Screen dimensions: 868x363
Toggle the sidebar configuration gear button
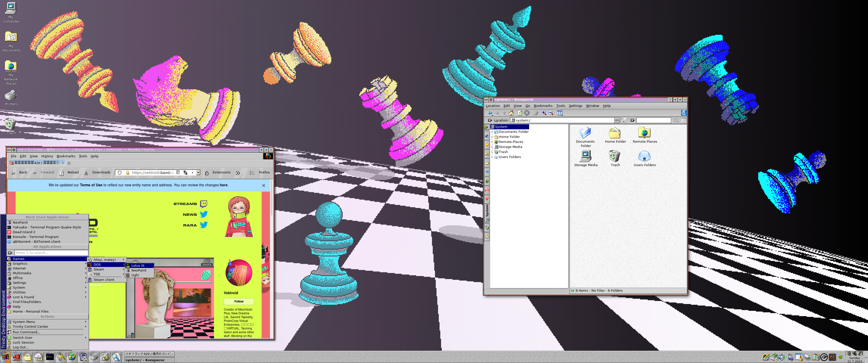486,127
